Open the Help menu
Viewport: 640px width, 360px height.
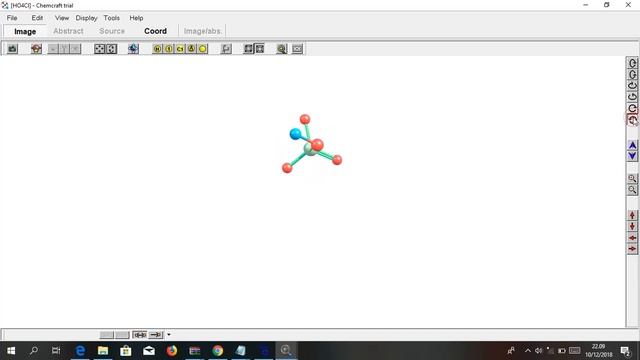136,18
